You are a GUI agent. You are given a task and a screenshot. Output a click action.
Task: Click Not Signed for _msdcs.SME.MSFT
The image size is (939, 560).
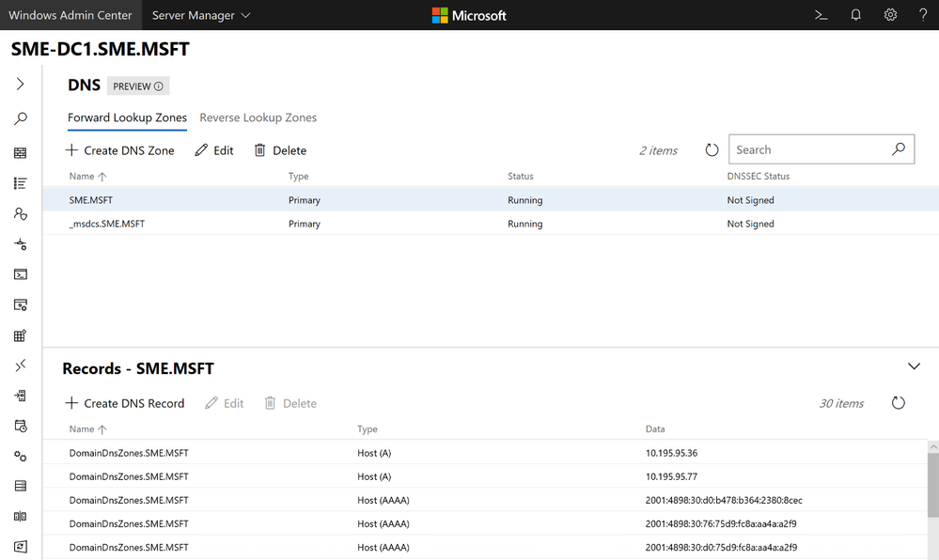click(x=750, y=224)
